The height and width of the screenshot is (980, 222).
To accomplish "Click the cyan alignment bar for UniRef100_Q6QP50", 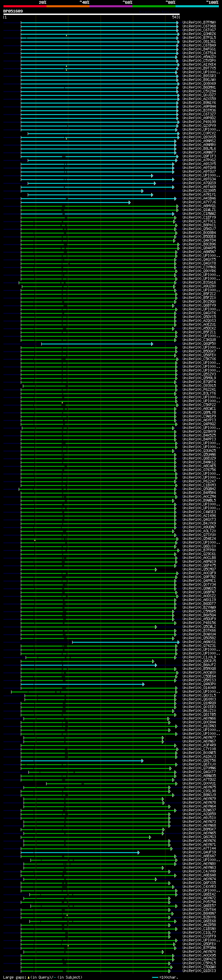I will coord(97,344).
